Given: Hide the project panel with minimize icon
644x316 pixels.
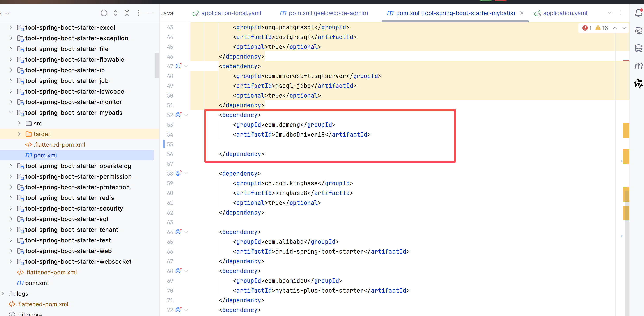Looking at the screenshot, I should [150, 13].
